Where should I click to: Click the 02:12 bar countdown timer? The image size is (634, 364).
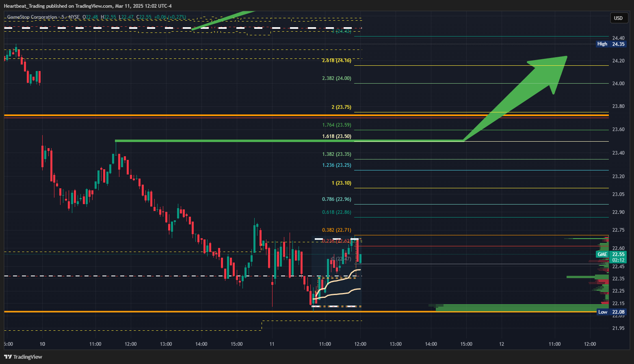click(x=618, y=260)
